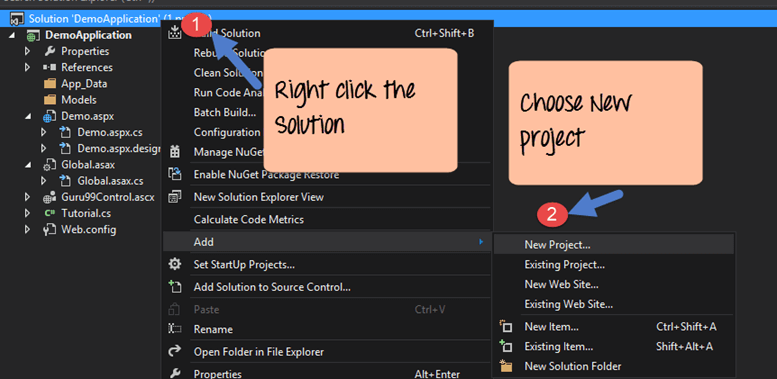Open the Models folder in the tree

(78, 100)
